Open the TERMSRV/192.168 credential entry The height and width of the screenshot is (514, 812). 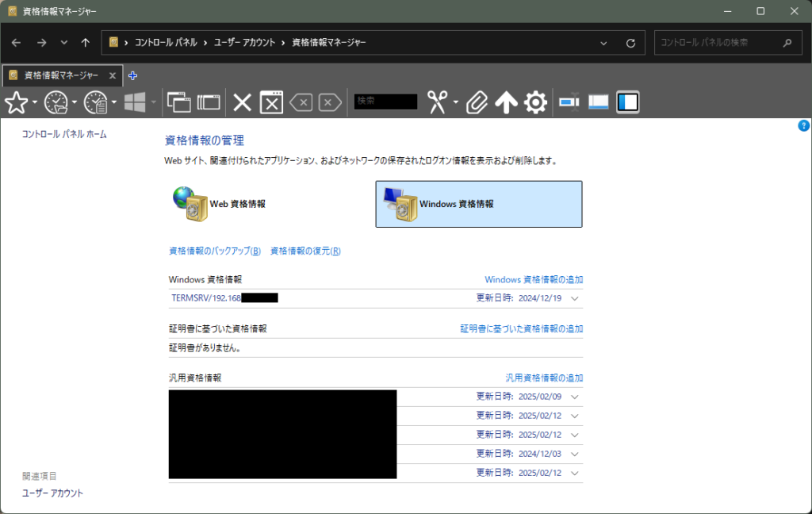[x=224, y=298]
